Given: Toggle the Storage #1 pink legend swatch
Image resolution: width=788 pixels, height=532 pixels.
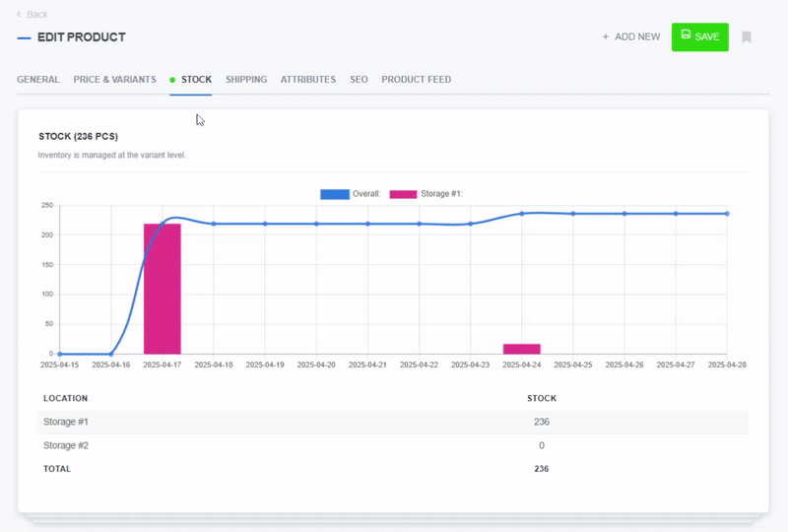Looking at the screenshot, I should pos(403,194).
